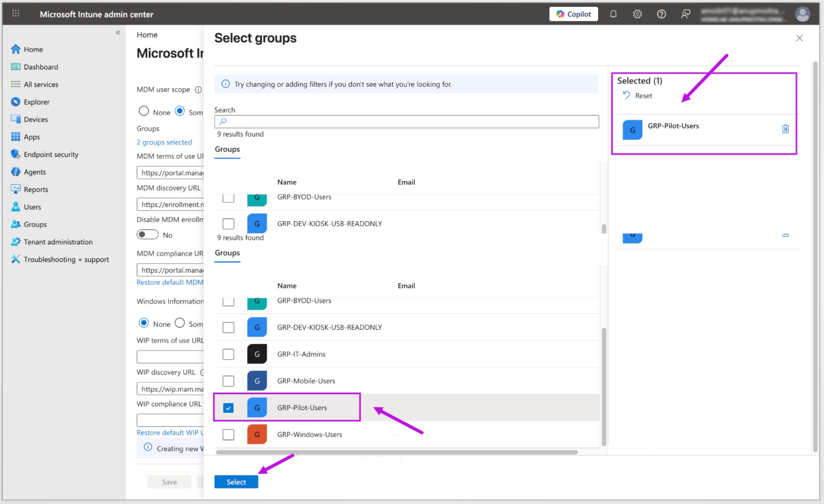Open the notifications bell

613,14
